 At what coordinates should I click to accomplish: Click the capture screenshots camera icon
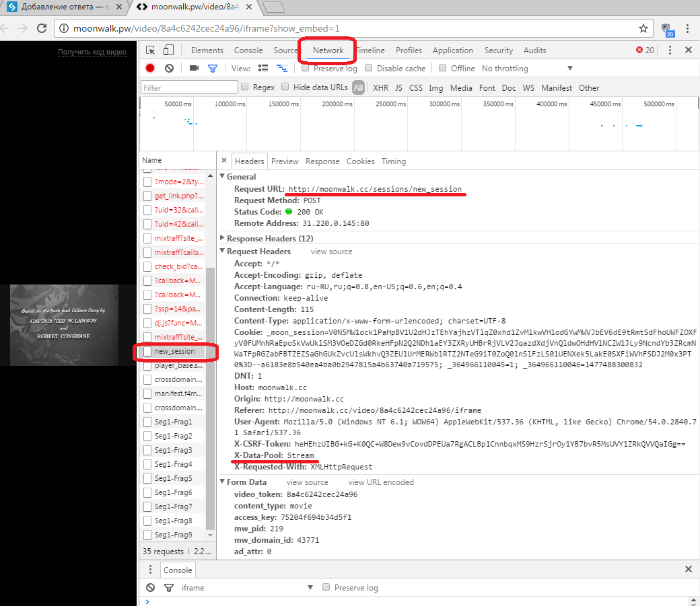tap(194, 68)
